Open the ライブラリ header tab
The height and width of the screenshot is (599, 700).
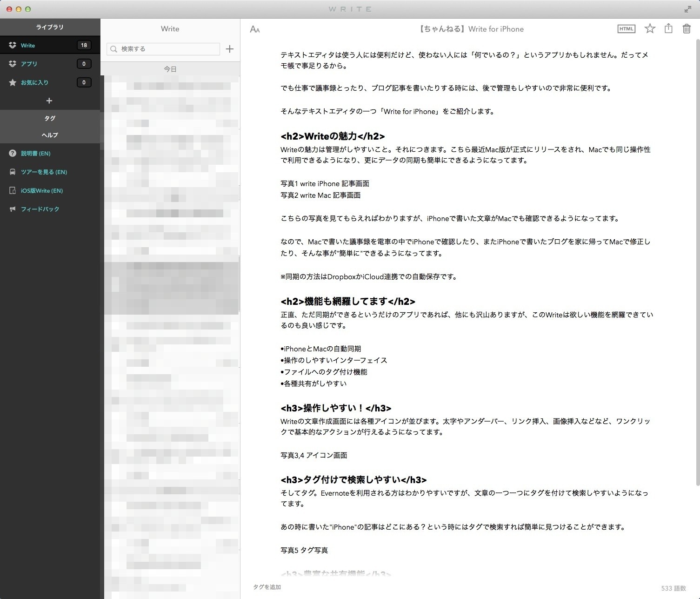[50, 27]
